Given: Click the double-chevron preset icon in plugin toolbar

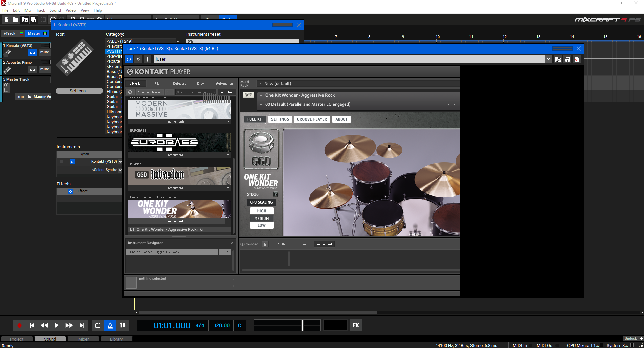Looking at the screenshot, I should tap(138, 59).
